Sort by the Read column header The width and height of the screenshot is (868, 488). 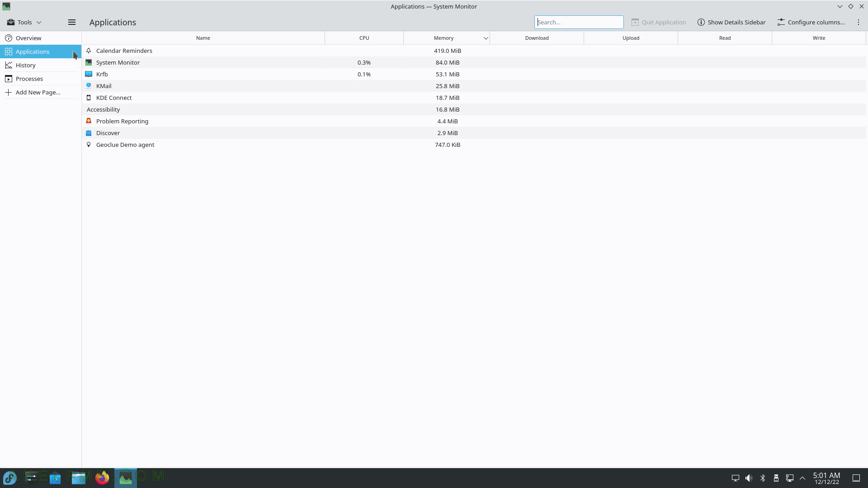coord(725,38)
